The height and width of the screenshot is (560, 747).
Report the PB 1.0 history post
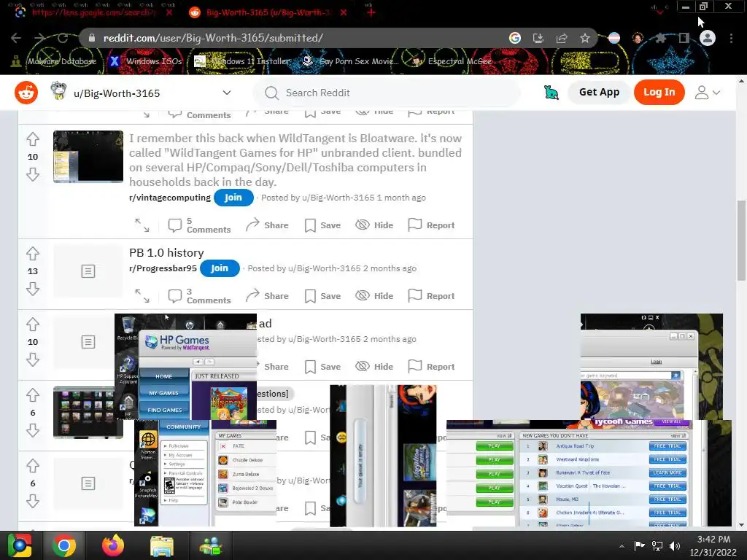click(431, 296)
